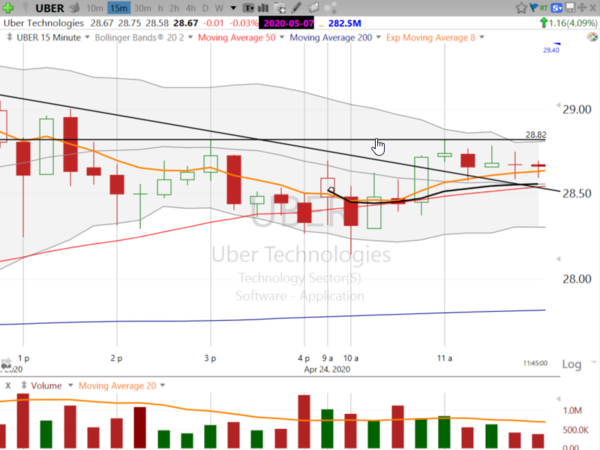600x450 pixels.
Task: Click the tag label icon
Action: pos(314,8)
